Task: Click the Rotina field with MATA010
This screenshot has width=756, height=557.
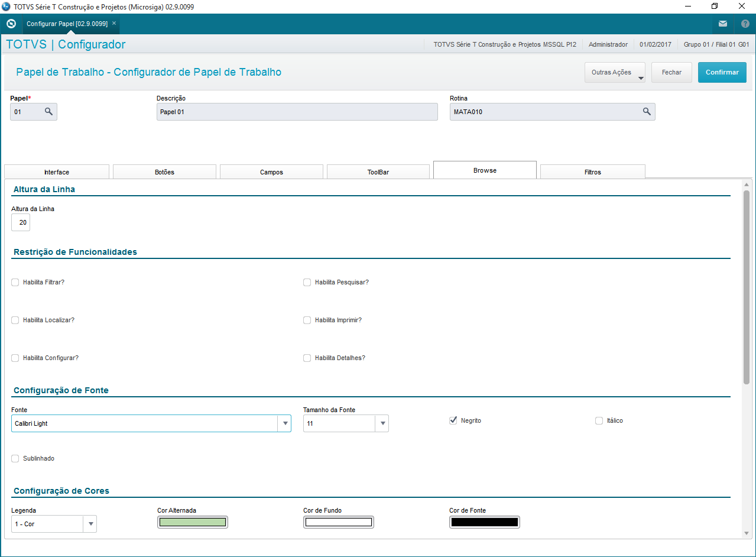Action: pos(553,112)
